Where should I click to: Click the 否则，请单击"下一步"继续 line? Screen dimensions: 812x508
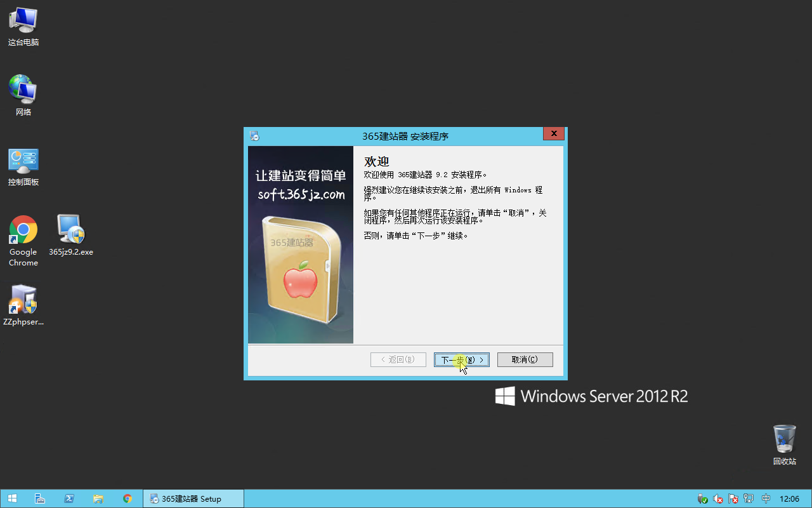point(416,236)
